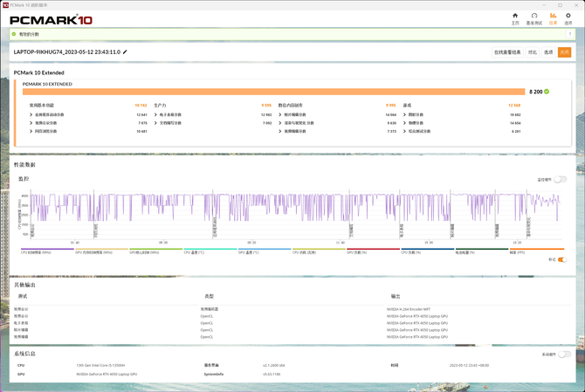Viewport: 585px width, 392px height.
Task: Toggle the CPU 温度 (°C) legend series
Action: click(210, 251)
